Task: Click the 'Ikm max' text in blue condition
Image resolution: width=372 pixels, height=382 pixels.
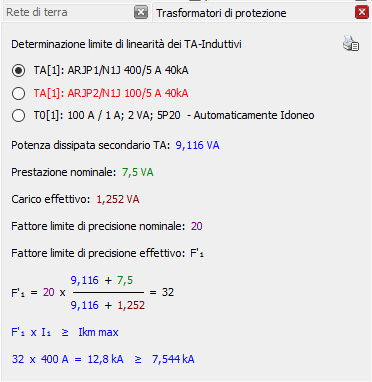Action: coord(98,332)
